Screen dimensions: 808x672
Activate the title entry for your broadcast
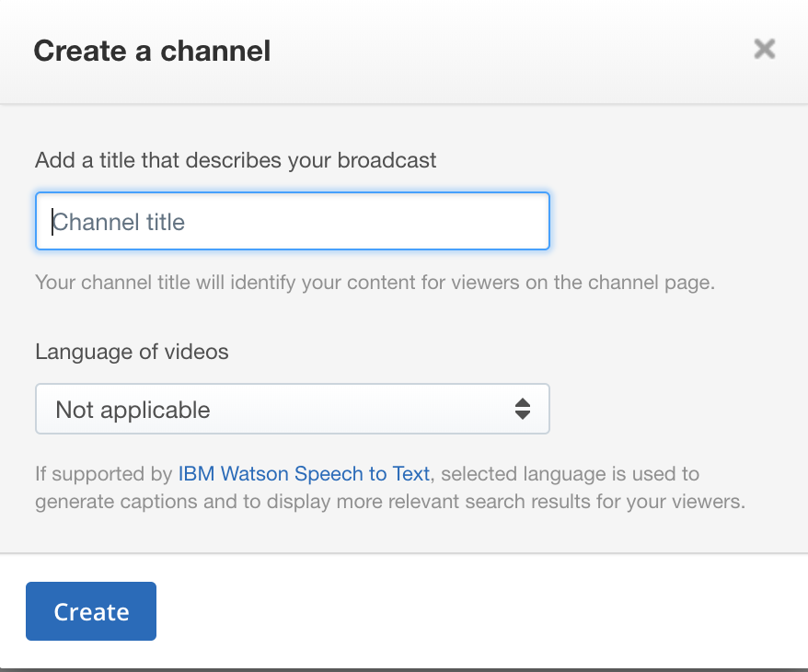pyautogui.click(x=292, y=221)
